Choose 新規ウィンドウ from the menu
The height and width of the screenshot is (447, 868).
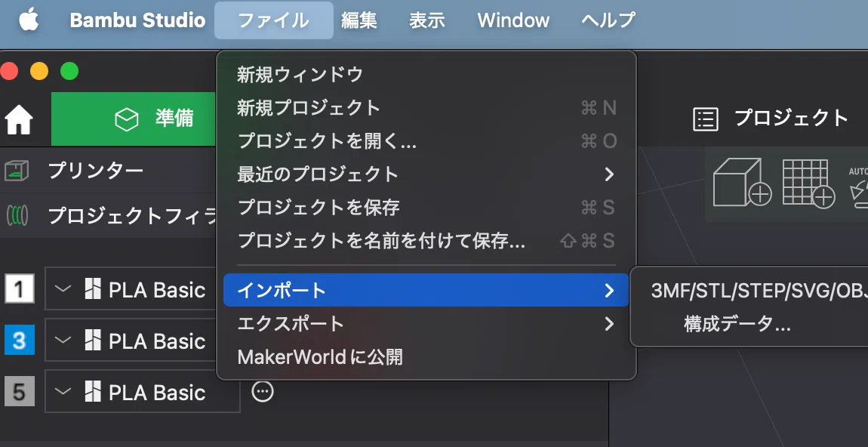coord(426,74)
